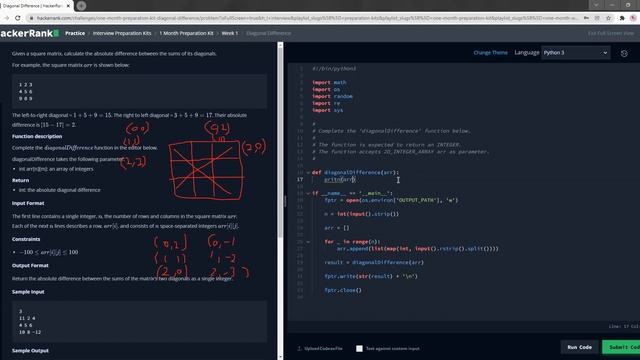Viewport: 640px width, 360px height.
Task: Click the 'import sys' line
Action: point(327,110)
